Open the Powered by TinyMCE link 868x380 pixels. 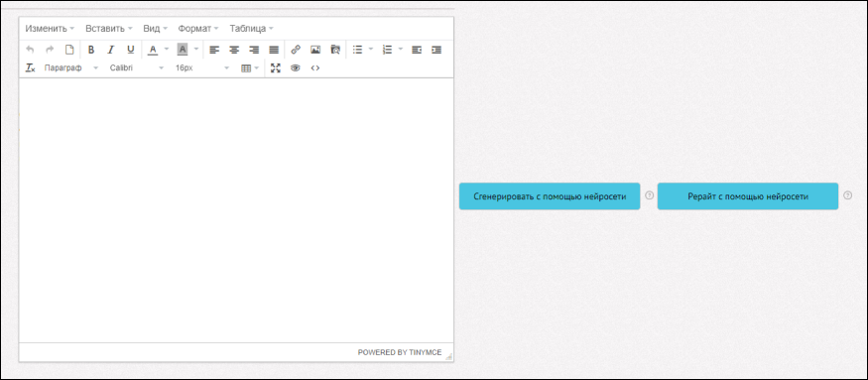coord(400,352)
